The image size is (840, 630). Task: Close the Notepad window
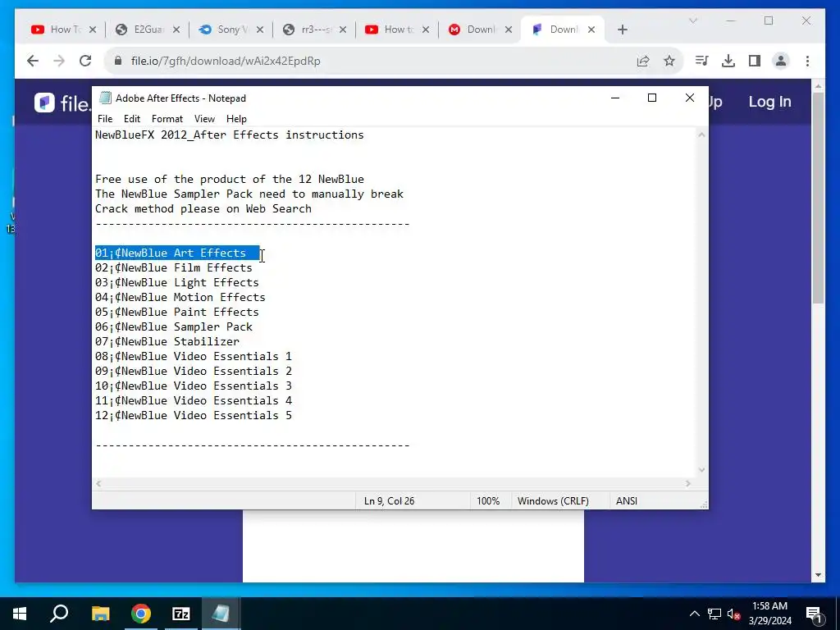pyautogui.click(x=689, y=98)
